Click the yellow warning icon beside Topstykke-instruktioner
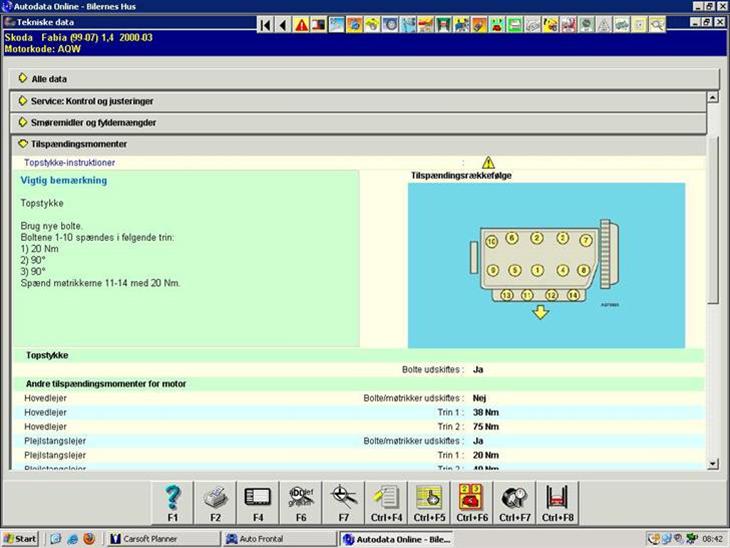Viewport: 730px width, 548px height. (x=488, y=162)
